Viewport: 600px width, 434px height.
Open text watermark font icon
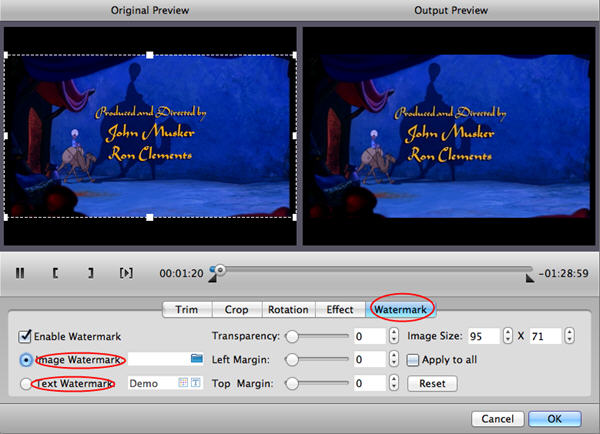click(196, 382)
